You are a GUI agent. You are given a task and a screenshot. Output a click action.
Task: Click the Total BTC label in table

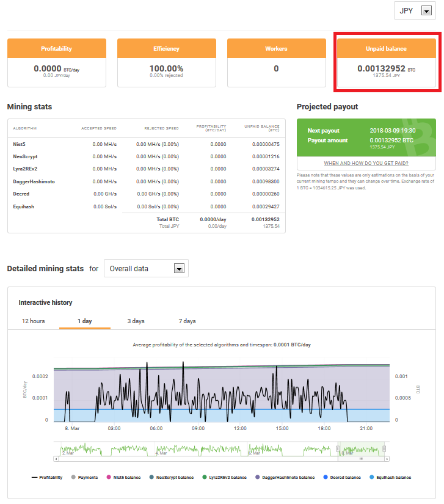pyautogui.click(x=168, y=219)
